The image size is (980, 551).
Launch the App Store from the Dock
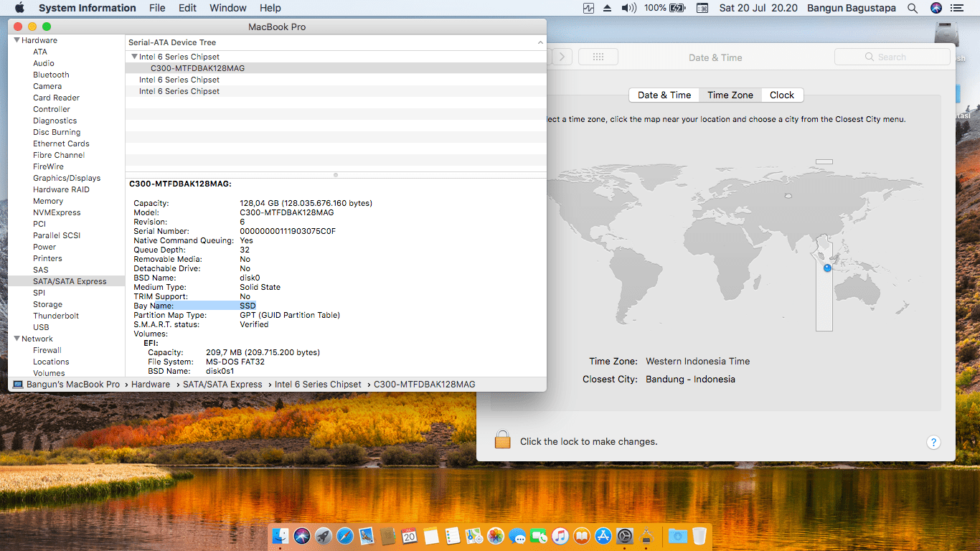click(603, 536)
